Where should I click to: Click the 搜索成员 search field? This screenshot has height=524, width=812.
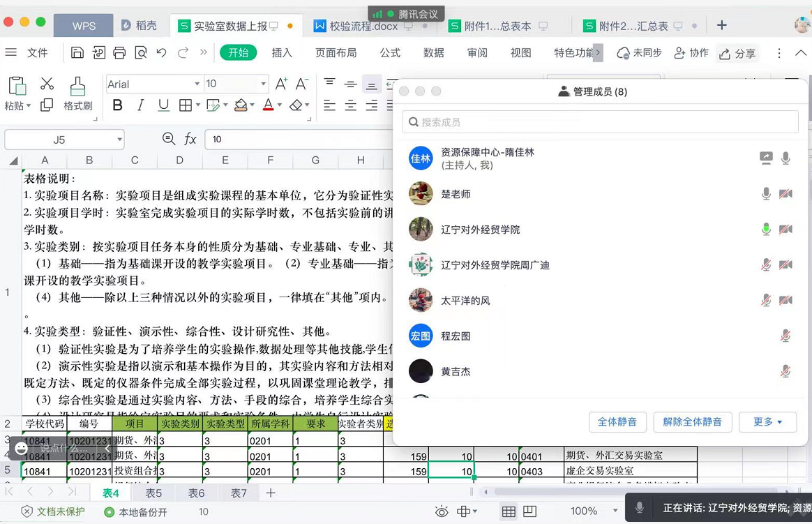tap(600, 121)
